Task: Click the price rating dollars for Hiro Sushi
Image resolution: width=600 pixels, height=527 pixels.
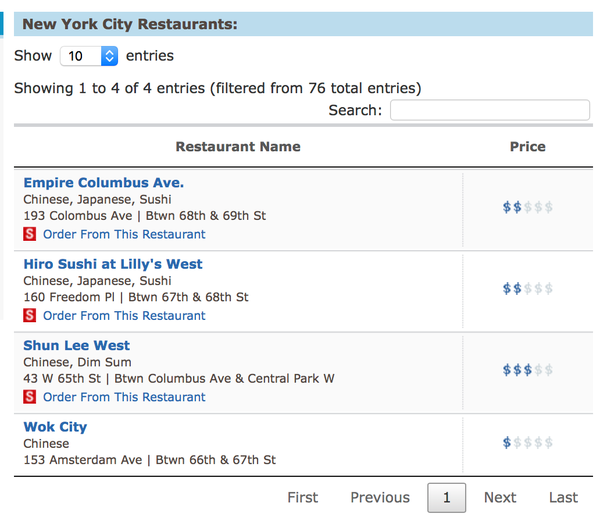Action: pos(527,289)
